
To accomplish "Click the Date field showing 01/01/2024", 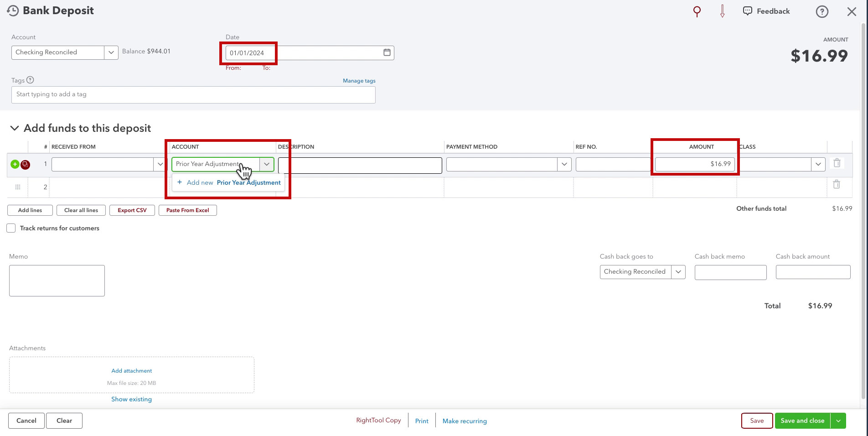I will (x=310, y=53).
